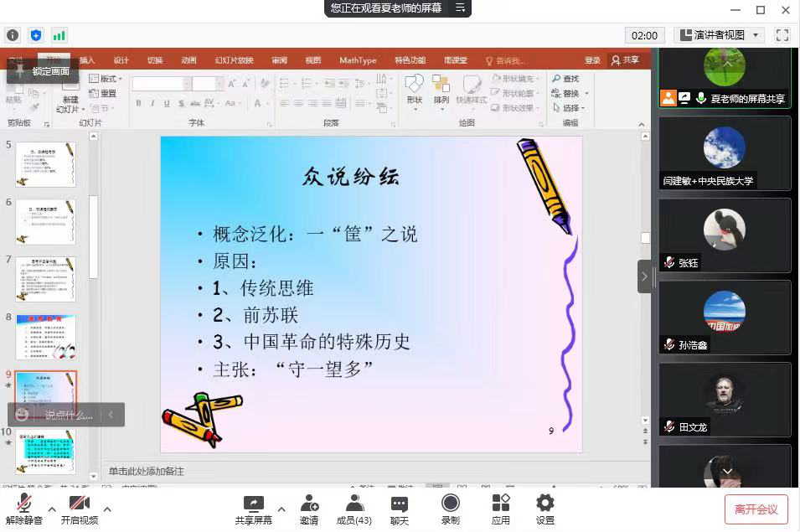
Task: Open the 演讲者视图 view dropdown
Action: [x=720, y=35]
